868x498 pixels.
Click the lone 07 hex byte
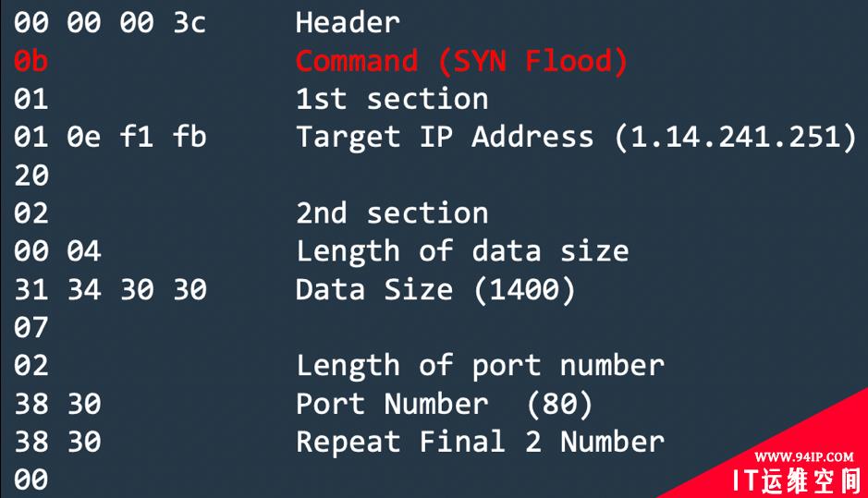(x=31, y=328)
